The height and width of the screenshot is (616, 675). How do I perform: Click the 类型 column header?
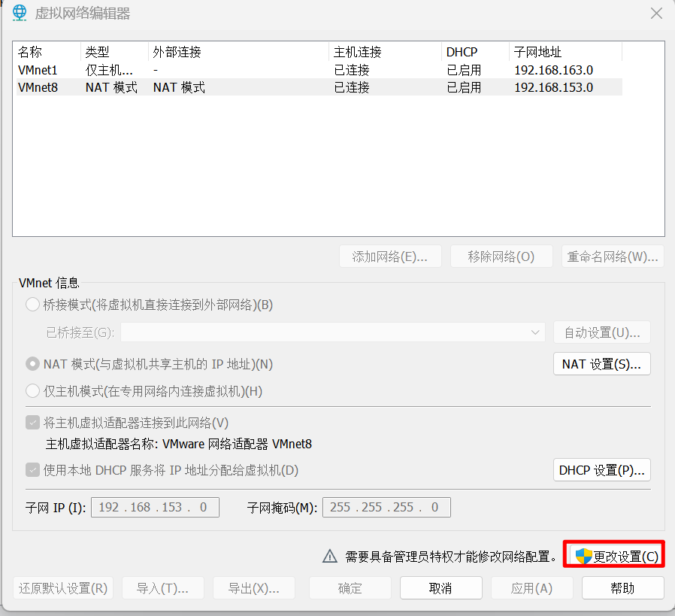(x=114, y=52)
